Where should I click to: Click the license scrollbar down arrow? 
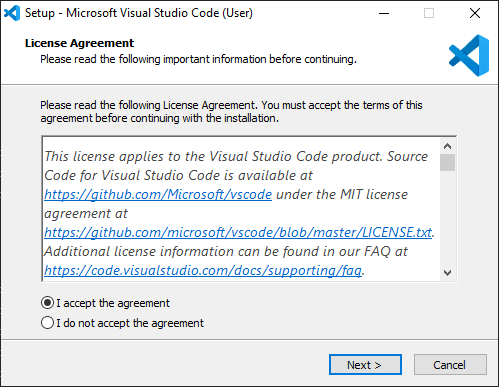[448, 273]
